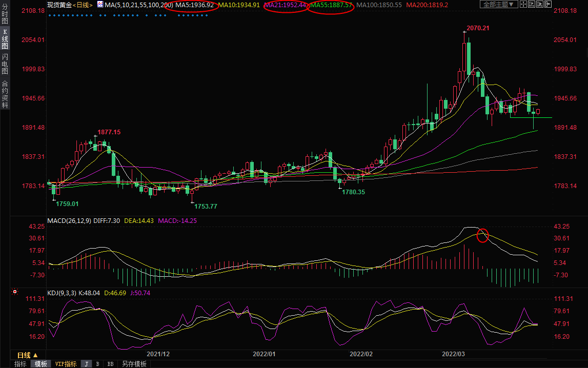Open the <日线> period picker in title

pyautogui.click(x=83, y=5)
